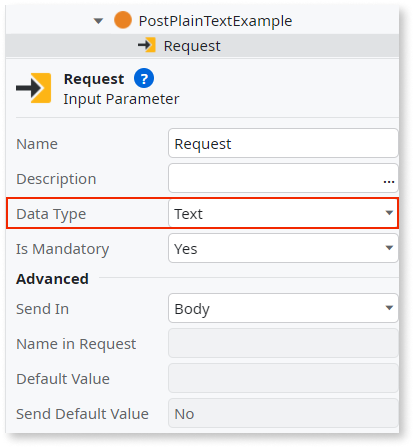Click the Request heading title in properties
Screen dimensions: 414x448
point(94,79)
